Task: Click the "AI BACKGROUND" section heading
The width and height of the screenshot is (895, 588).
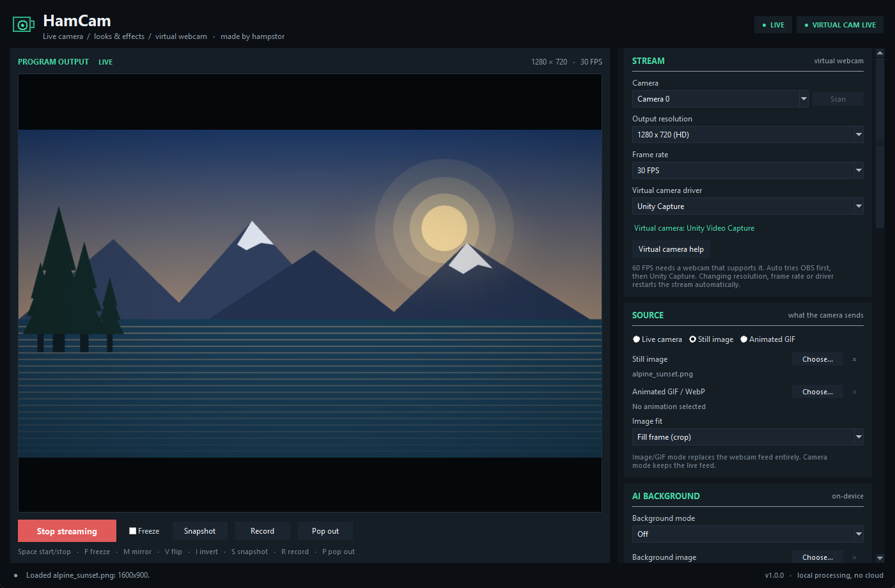Action: coord(666,497)
